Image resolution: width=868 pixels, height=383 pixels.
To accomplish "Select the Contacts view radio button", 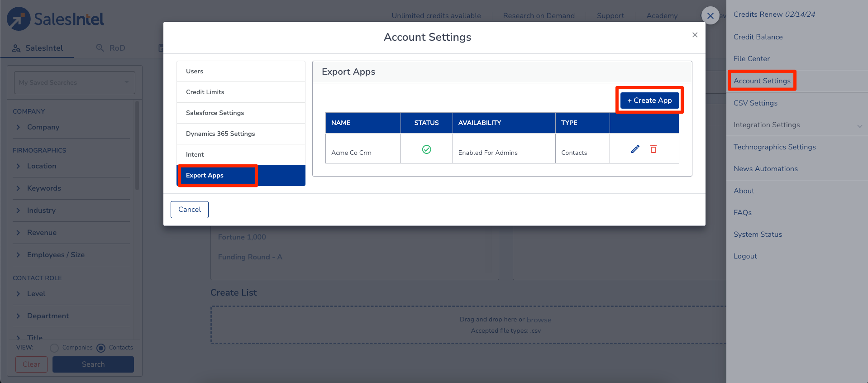I will pyautogui.click(x=101, y=348).
